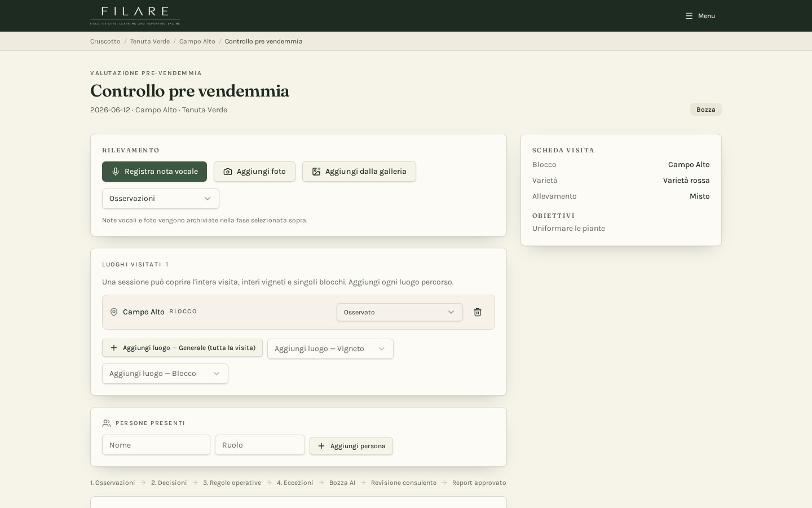
Task: Open the hamburger Menu
Action: [700, 16]
